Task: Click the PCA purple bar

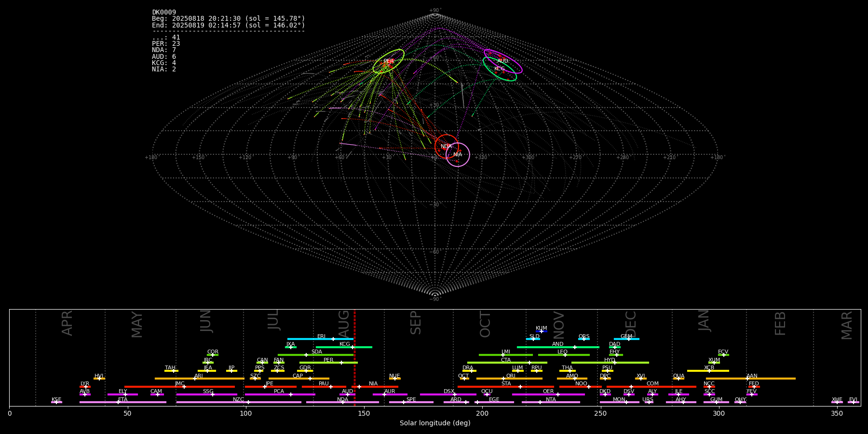Action: point(280,394)
